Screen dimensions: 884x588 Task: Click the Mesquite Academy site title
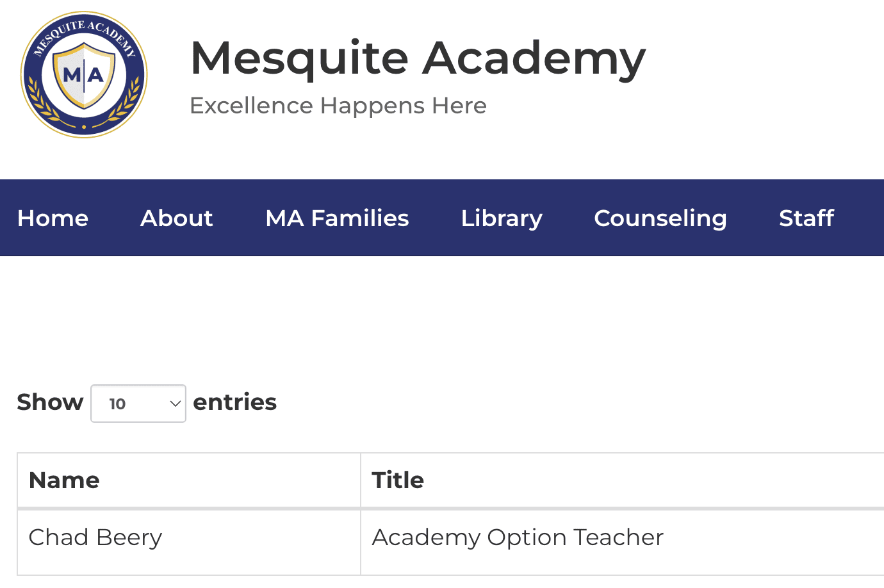[x=418, y=58]
